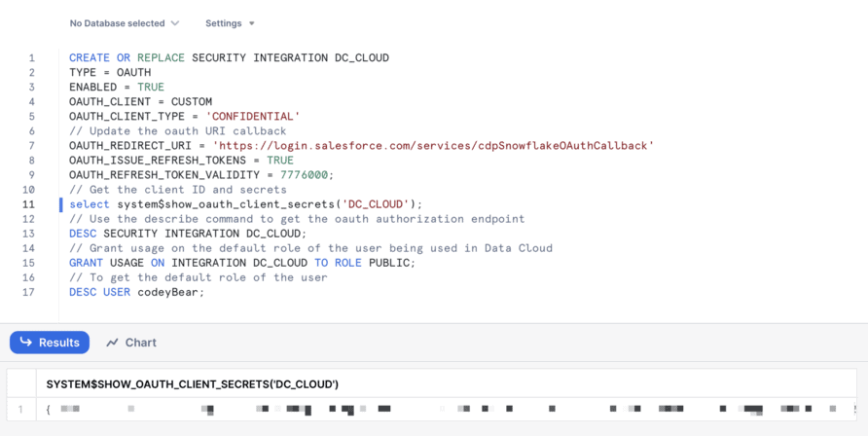Screen dimensions: 868x436
Task: Select the redacted result cell in row 1
Action: [438, 410]
